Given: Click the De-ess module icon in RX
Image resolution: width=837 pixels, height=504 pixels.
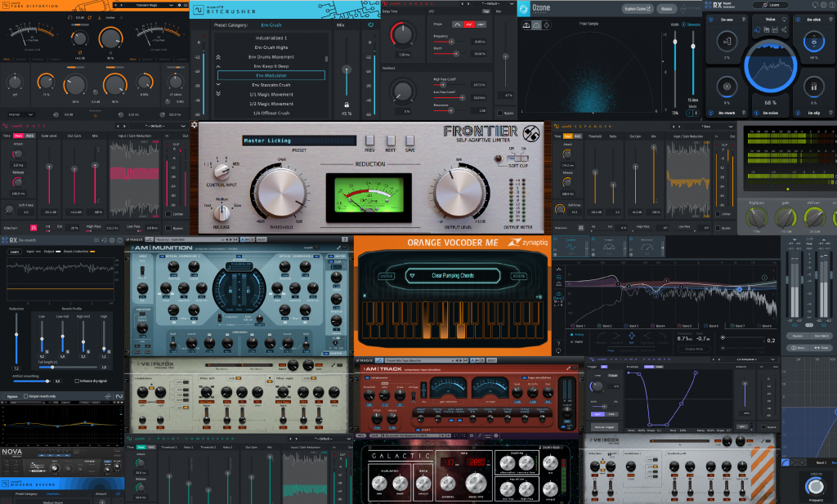Looking at the screenshot, I should (727, 40).
